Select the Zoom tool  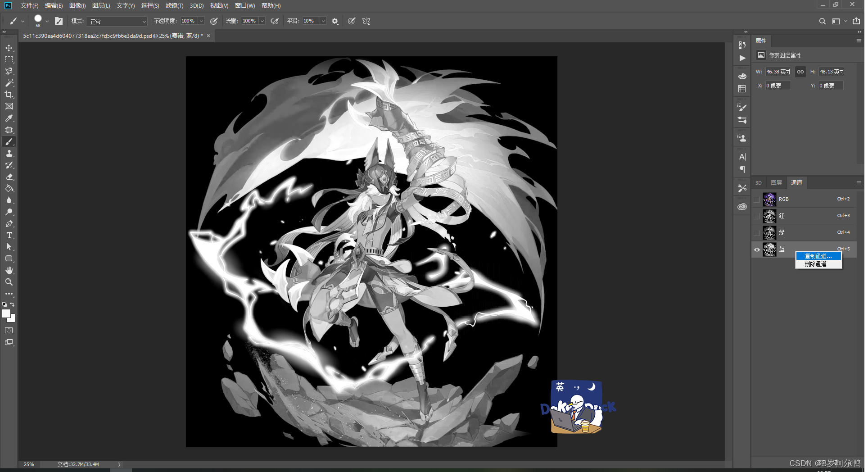(x=9, y=282)
